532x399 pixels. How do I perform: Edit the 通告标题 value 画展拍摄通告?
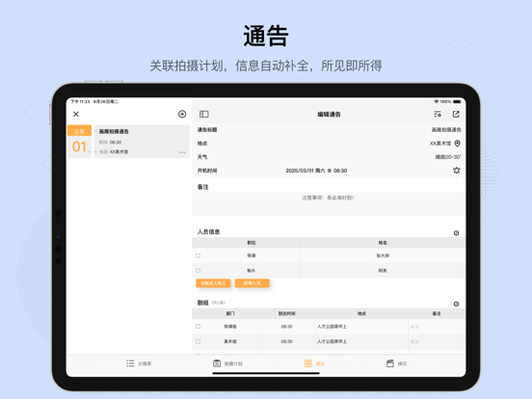pos(446,130)
